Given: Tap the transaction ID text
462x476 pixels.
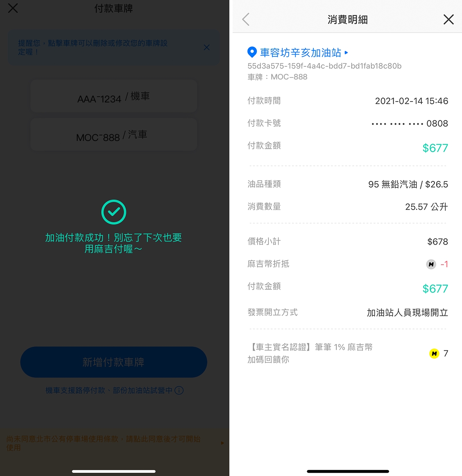Looking at the screenshot, I should [x=324, y=66].
